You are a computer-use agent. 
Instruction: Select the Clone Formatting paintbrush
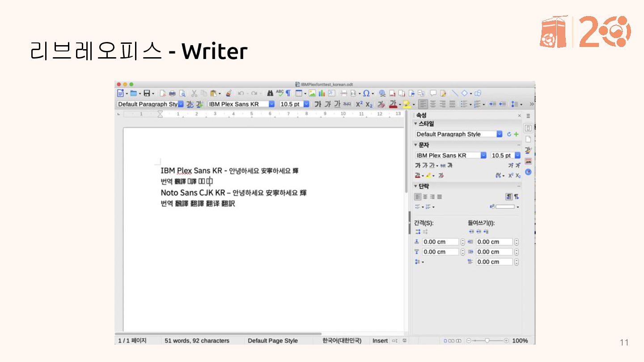pyautogui.click(x=229, y=93)
